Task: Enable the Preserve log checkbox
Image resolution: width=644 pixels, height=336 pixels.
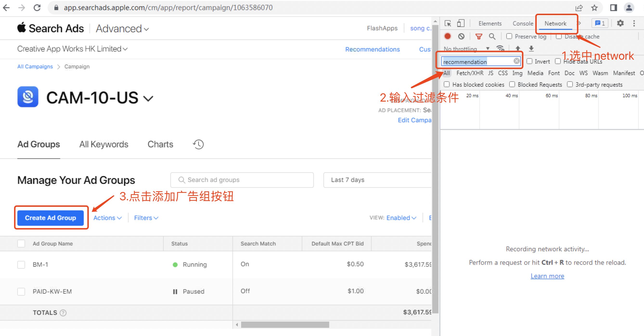Action: [x=509, y=36]
